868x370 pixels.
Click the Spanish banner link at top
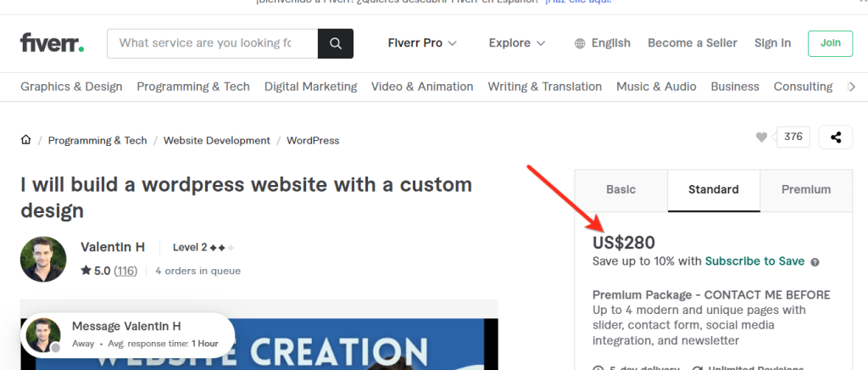point(578,3)
